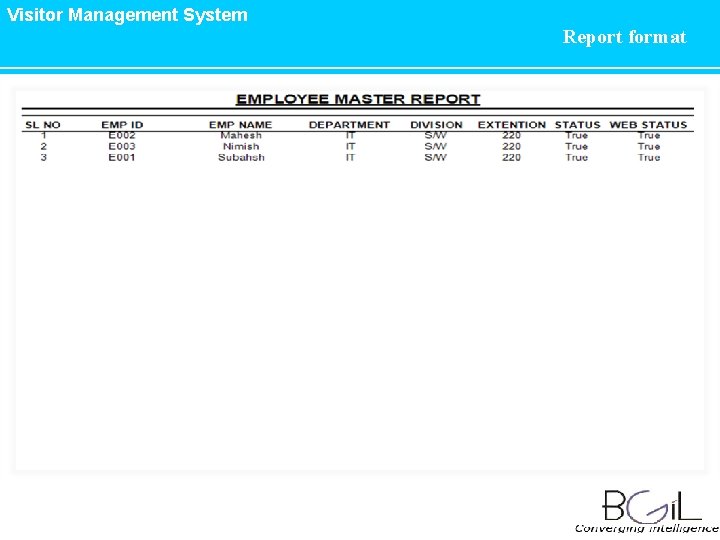Select serial number 1 cell
This screenshot has height=540, width=720.
tap(44, 135)
